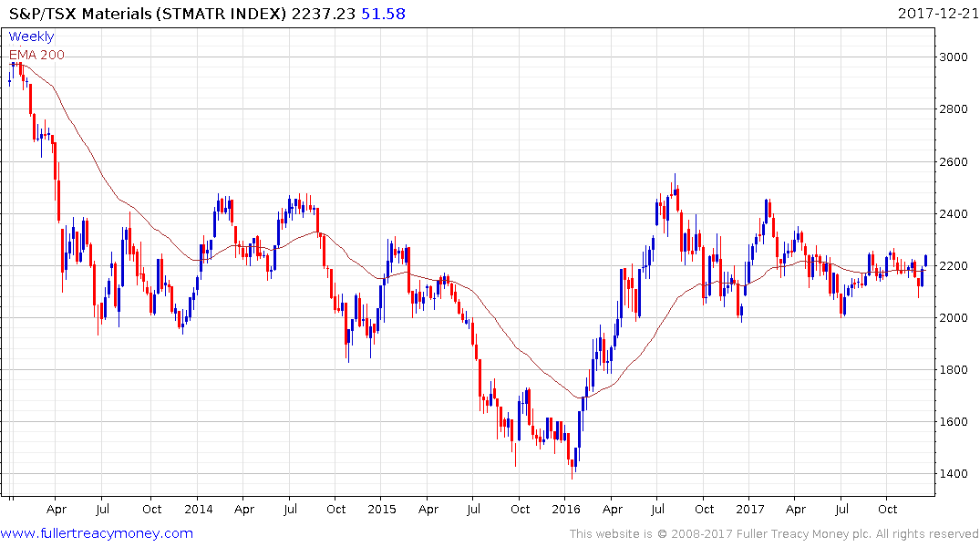Click the blue change value 51.58

click(383, 14)
